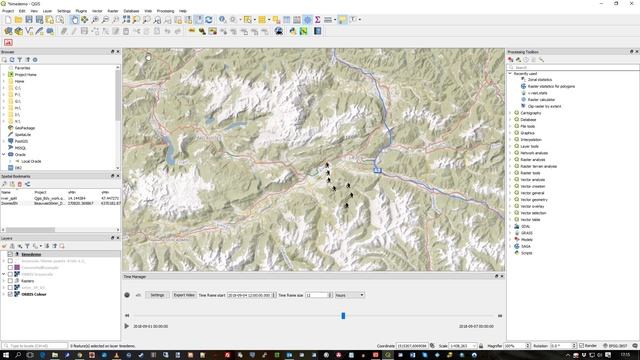640x360 pixels.
Task: Click the Time frame start field
Action: click(251, 295)
